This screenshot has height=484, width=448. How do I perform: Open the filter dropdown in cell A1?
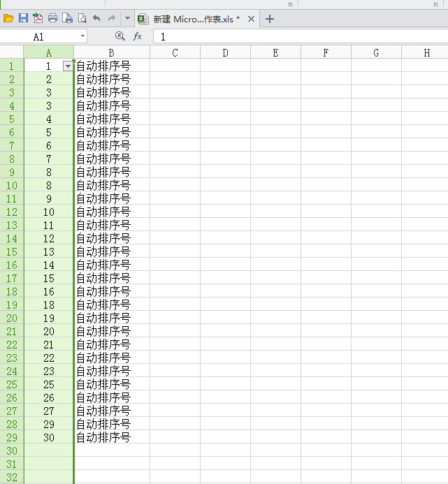pyautogui.click(x=68, y=66)
